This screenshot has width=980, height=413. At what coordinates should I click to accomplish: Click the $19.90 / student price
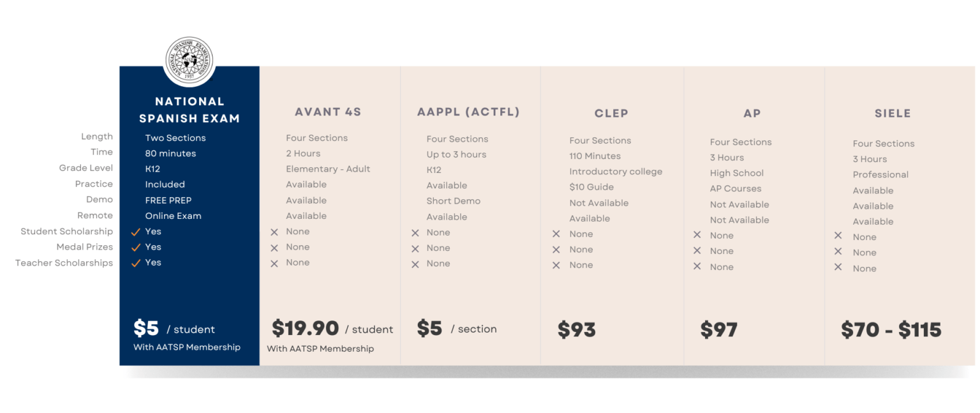pos(332,329)
